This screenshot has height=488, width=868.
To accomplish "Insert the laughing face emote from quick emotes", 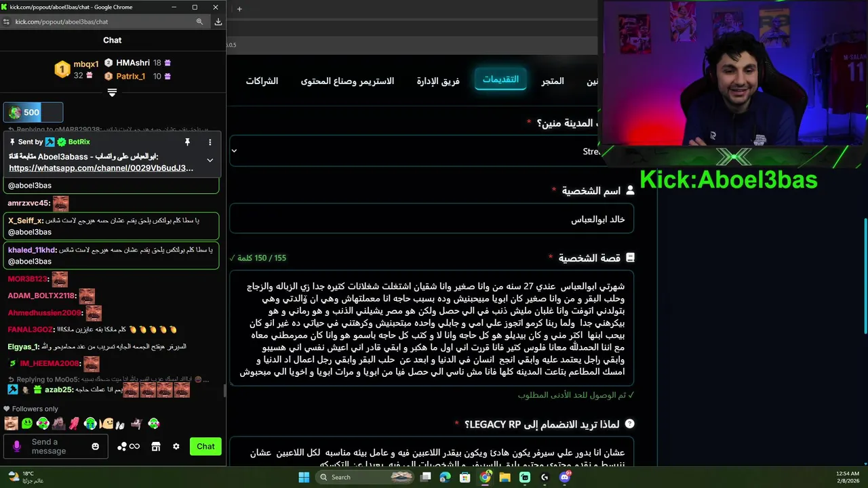I will [x=11, y=424].
